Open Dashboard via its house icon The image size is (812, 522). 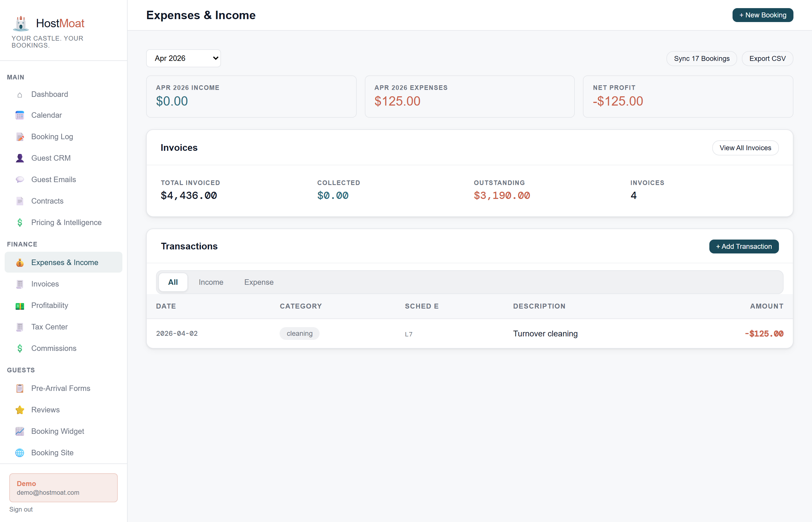click(x=20, y=95)
